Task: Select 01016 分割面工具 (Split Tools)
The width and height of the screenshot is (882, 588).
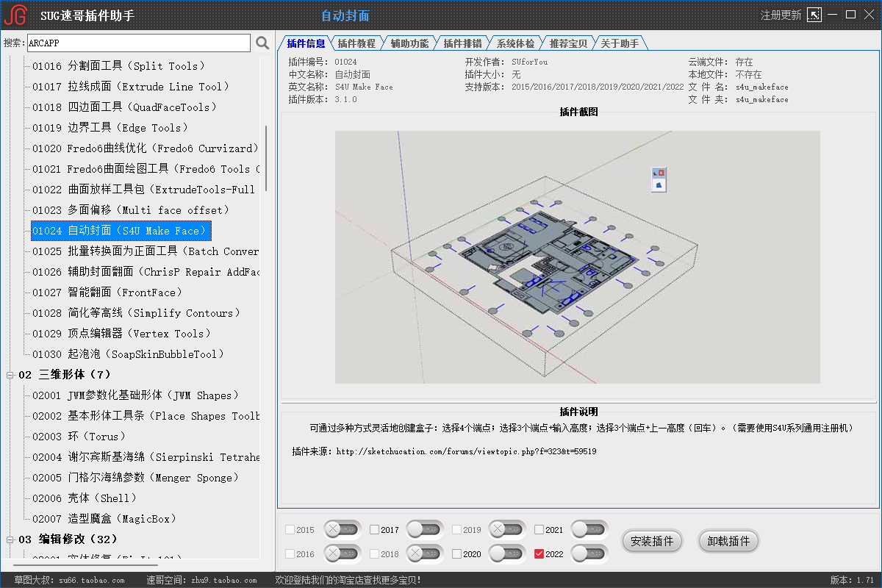Action: [x=118, y=66]
